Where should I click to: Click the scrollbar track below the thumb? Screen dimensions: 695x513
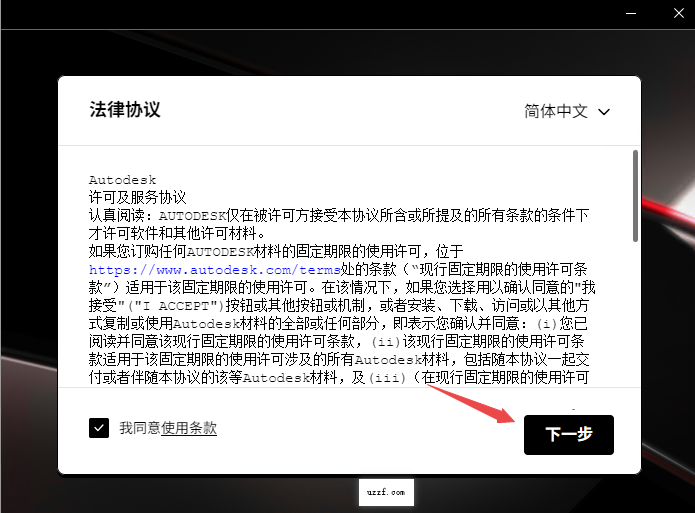coord(634,320)
